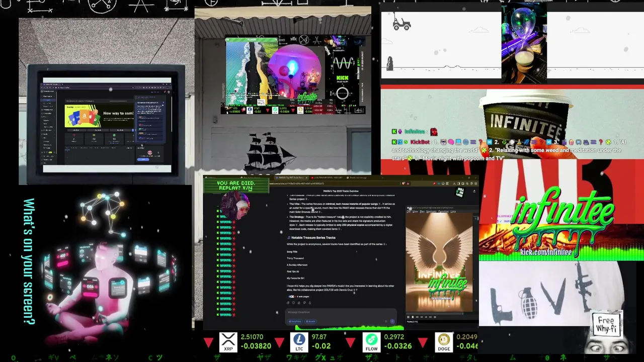The height and width of the screenshot is (362, 644).
Task: Click the angel wings video in media player
Action: click(439, 263)
